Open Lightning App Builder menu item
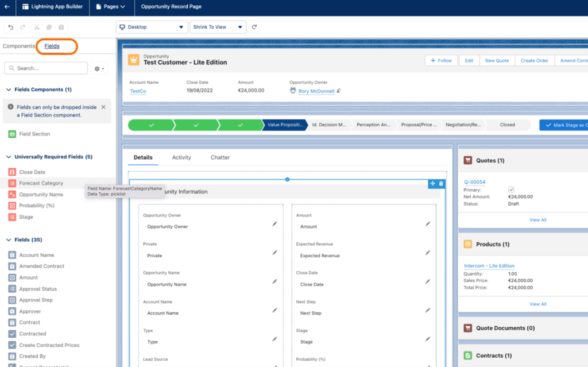 click(52, 7)
